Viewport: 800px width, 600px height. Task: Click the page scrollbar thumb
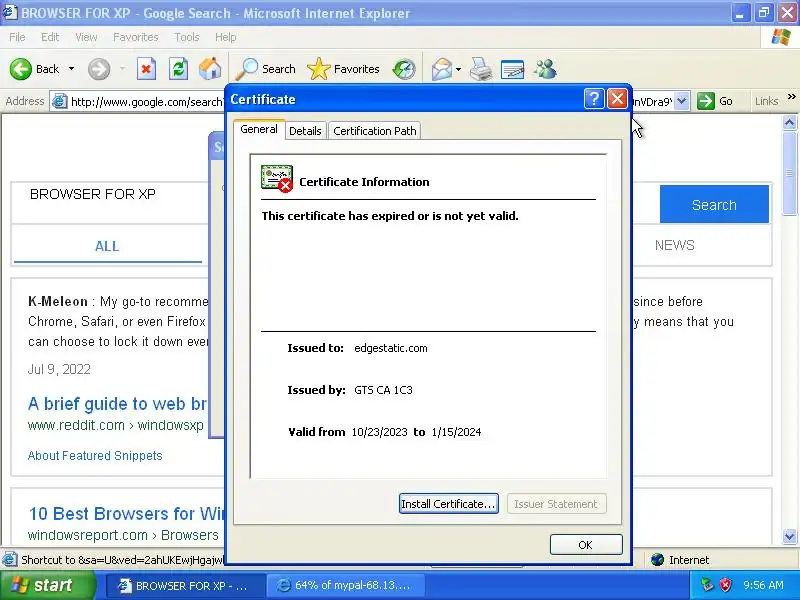tap(789, 173)
